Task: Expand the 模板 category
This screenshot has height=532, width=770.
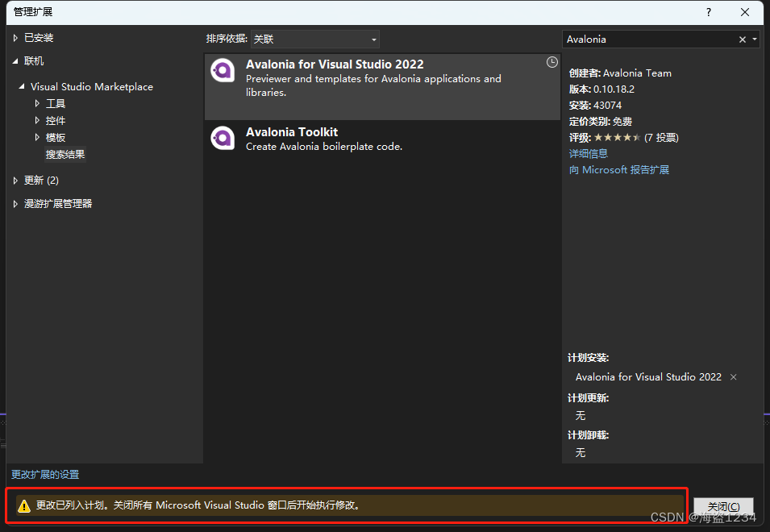Action: [x=37, y=137]
